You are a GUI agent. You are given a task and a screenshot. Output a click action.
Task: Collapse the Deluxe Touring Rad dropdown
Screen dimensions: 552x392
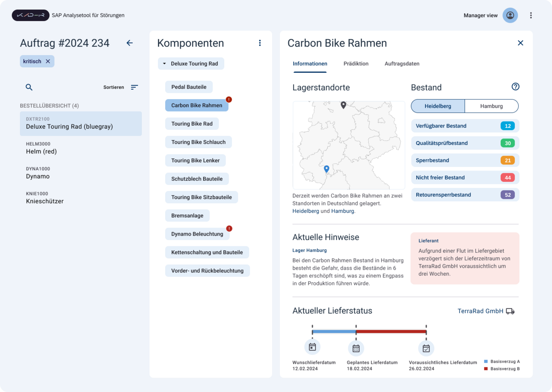click(191, 64)
